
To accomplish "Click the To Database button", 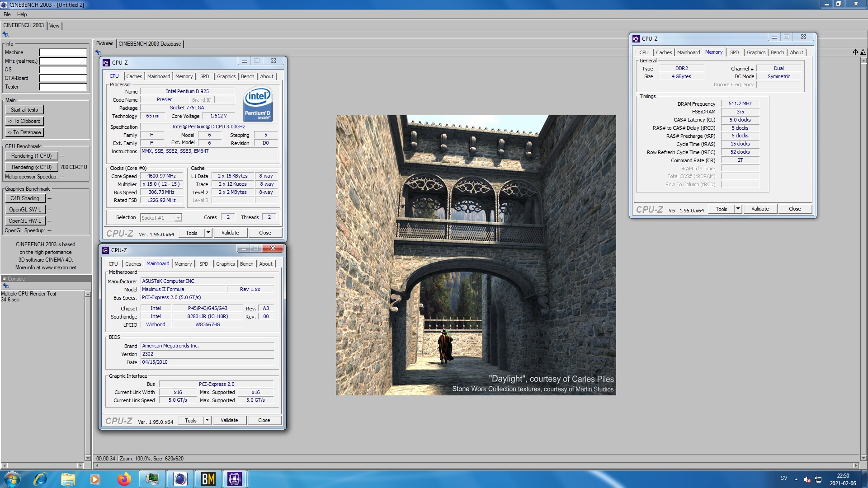I will pyautogui.click(x=24, y=132).
